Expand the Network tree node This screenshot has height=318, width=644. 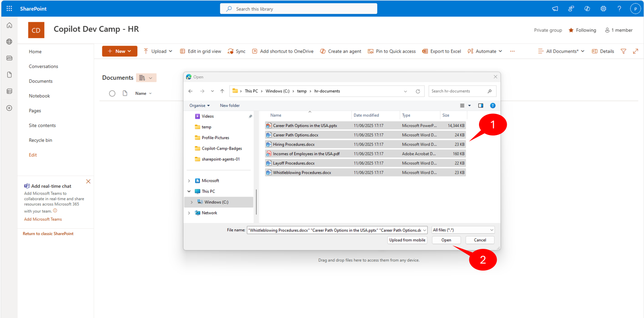189,213
